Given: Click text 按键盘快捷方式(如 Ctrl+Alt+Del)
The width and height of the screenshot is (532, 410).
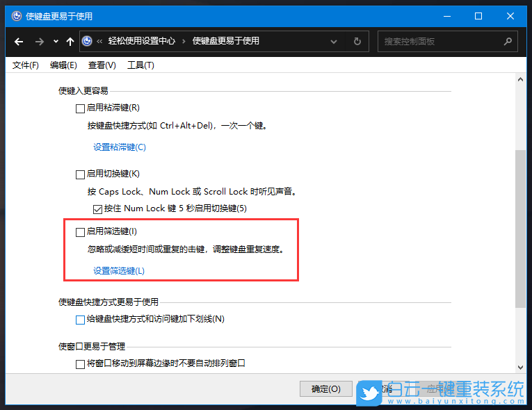Looking at the screenshot, I should coord(151,126).
